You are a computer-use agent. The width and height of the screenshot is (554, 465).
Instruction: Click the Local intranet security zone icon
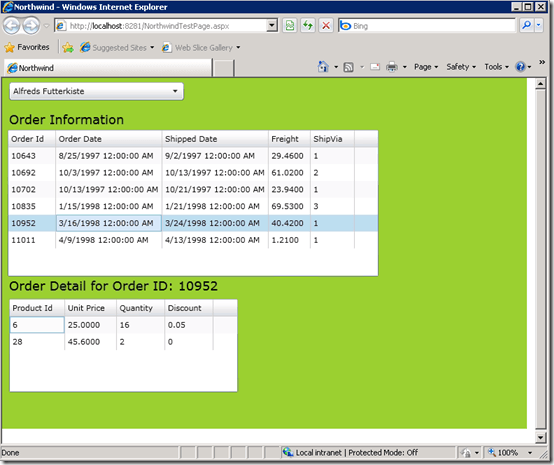click(x=288, y=452)
